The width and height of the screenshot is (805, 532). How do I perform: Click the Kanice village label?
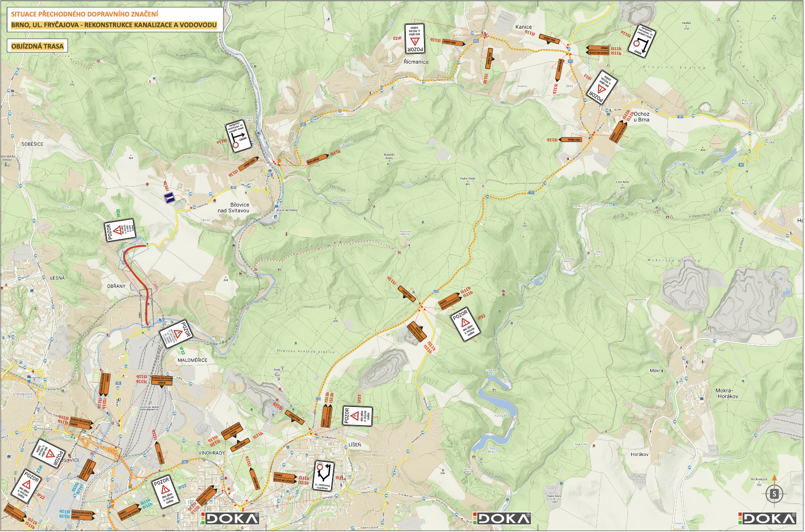[x=523, y=27]
